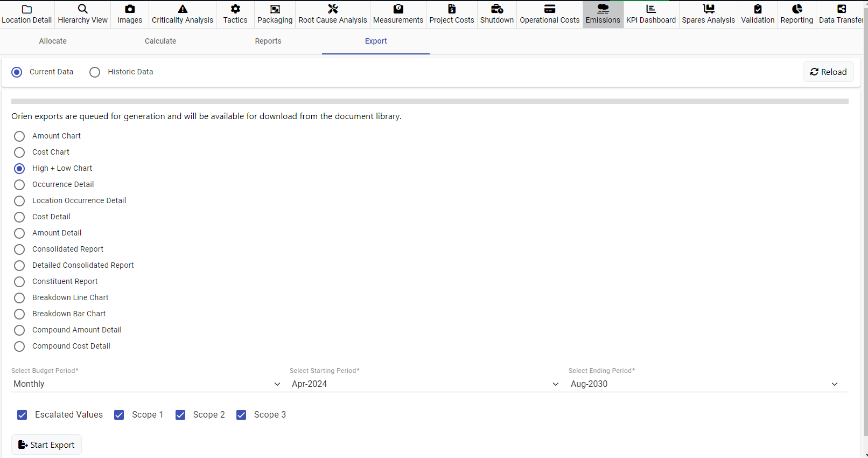868x458 pixels.
Task: Choose Occurrence Detail export option
Action: coord(19,185)
